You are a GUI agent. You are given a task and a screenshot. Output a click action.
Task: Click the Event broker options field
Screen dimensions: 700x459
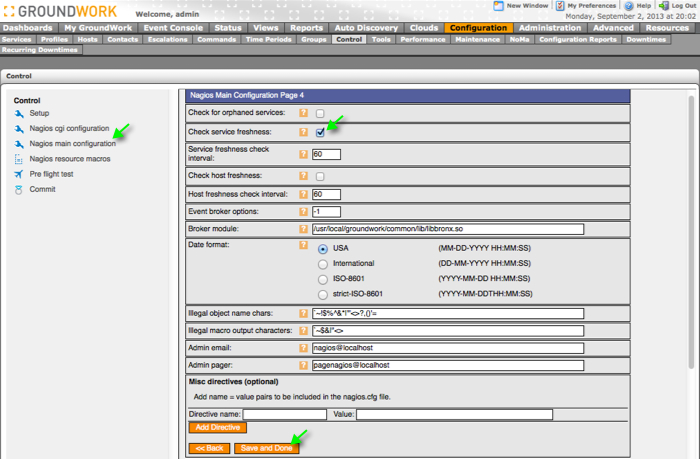[x=326, y=212]
